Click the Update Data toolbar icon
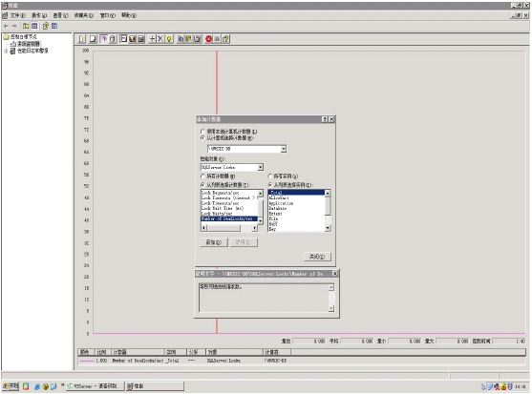 tap(217, 39)
